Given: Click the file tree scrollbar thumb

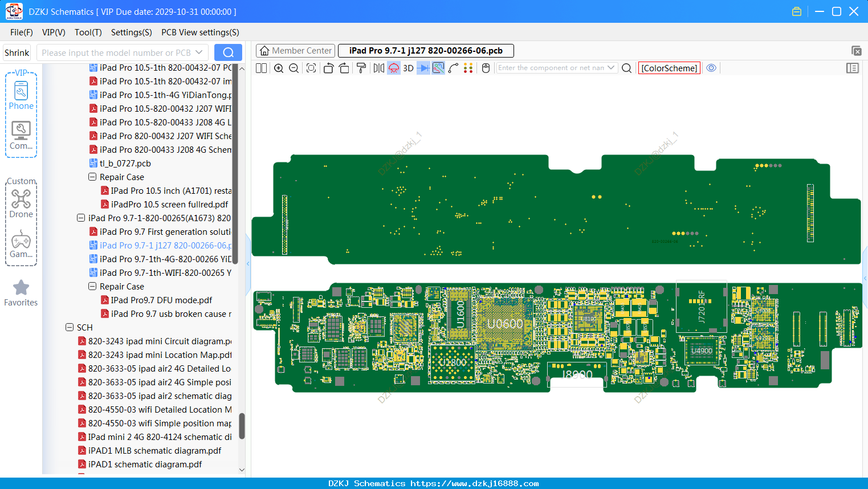Looking at the screenshot, I should (242, 426).
